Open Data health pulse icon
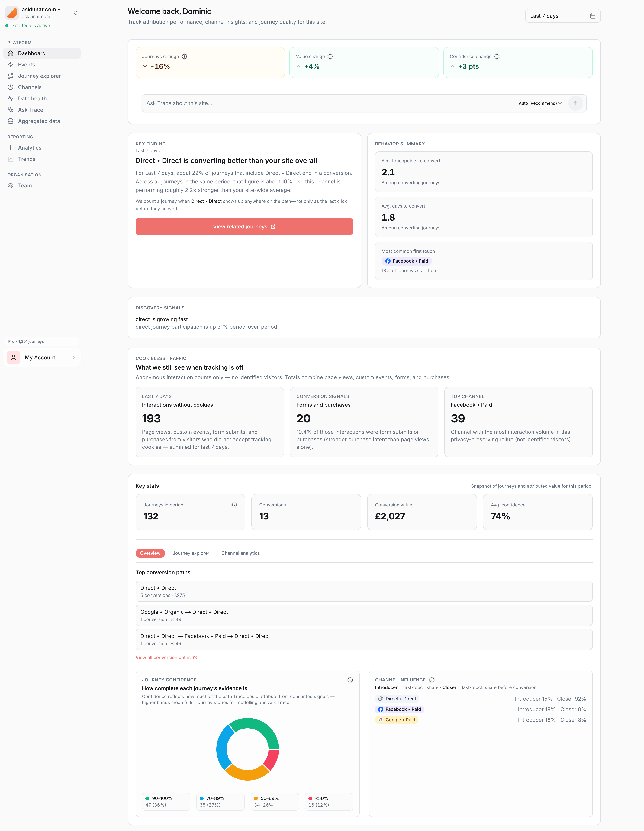This screenshot has height=831, width=644. [x=11, y=99]
